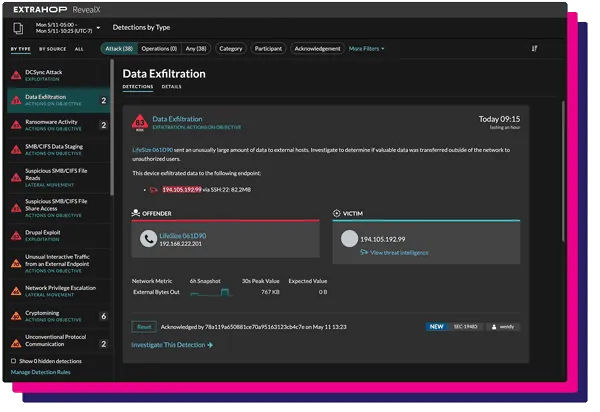Click the dashboards pages icon beside date range
Image resolution: width=600 pixels, height=412 pixels.
[18, 28]
